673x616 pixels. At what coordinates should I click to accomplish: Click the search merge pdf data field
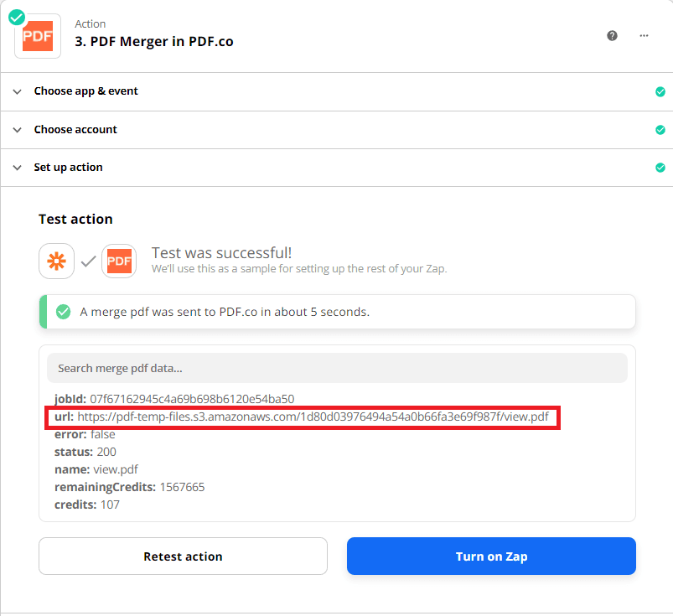coord(339,367)
